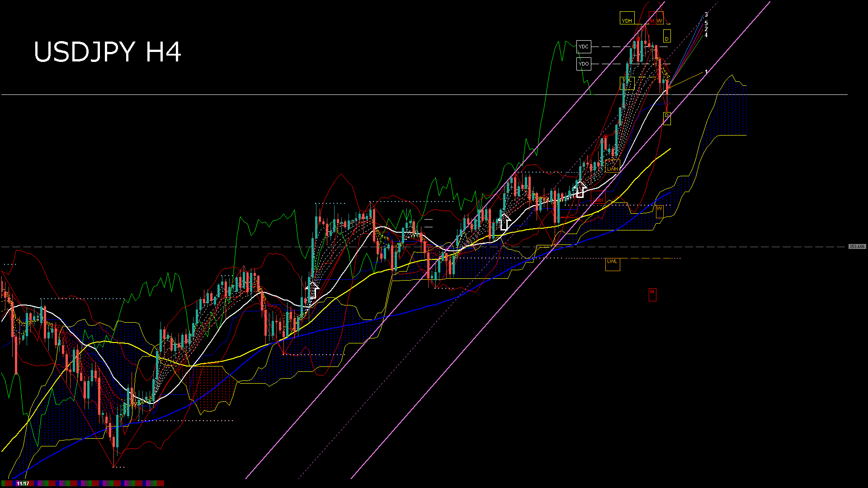Click the orange LWL label box

point(612,263)
